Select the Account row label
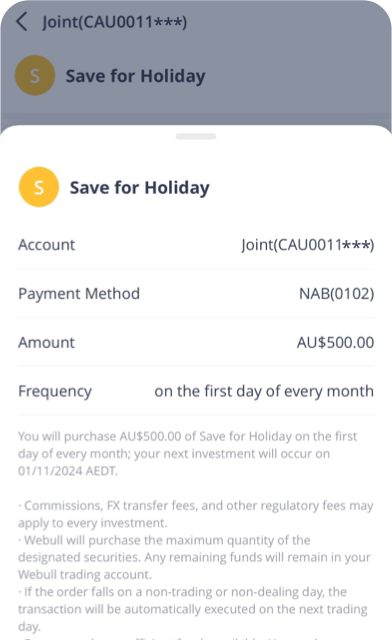Screen dimensions: 392x640 click(47, 245)
